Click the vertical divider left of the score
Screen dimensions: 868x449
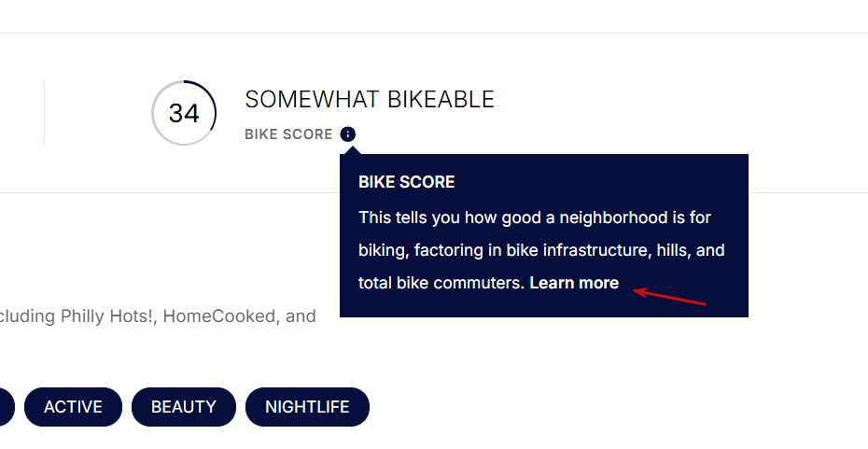(x=44, y=113)
